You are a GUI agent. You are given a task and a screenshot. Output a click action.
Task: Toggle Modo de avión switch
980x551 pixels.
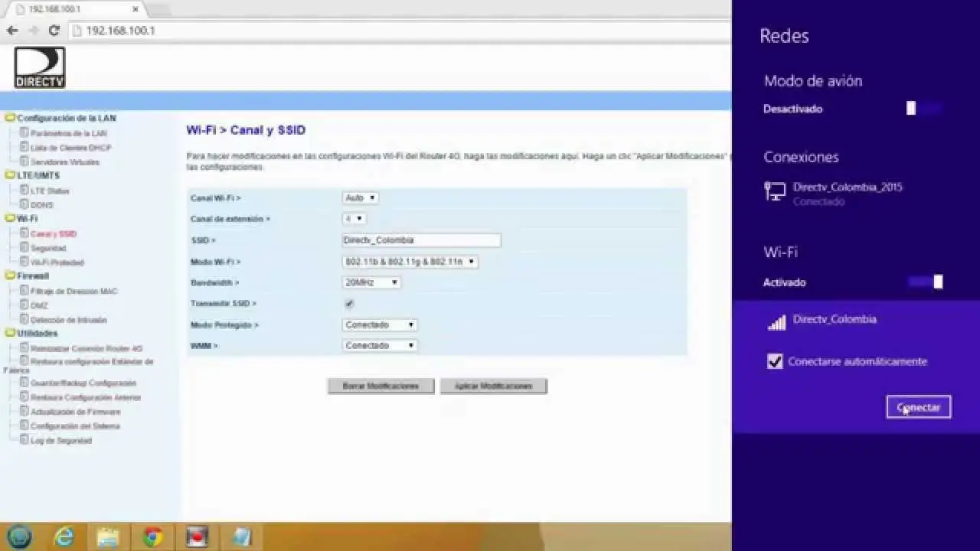(923, 109)
